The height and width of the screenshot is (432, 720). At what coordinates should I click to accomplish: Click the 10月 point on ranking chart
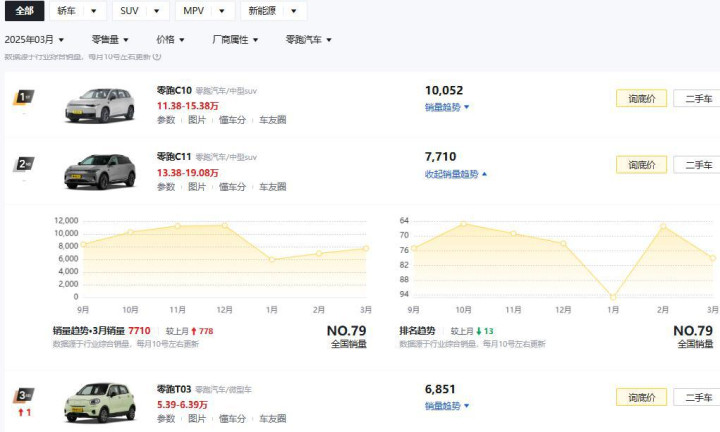(463, 224)
